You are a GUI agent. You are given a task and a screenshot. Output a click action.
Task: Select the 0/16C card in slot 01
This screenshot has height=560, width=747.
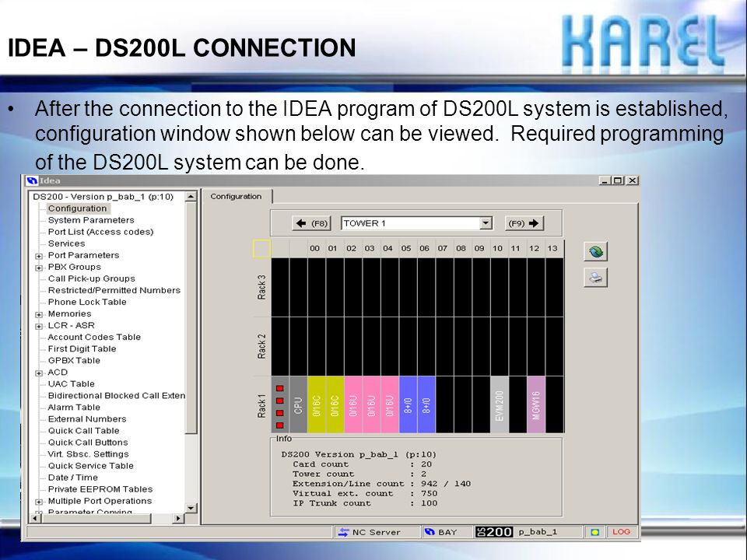pos(335,404)
